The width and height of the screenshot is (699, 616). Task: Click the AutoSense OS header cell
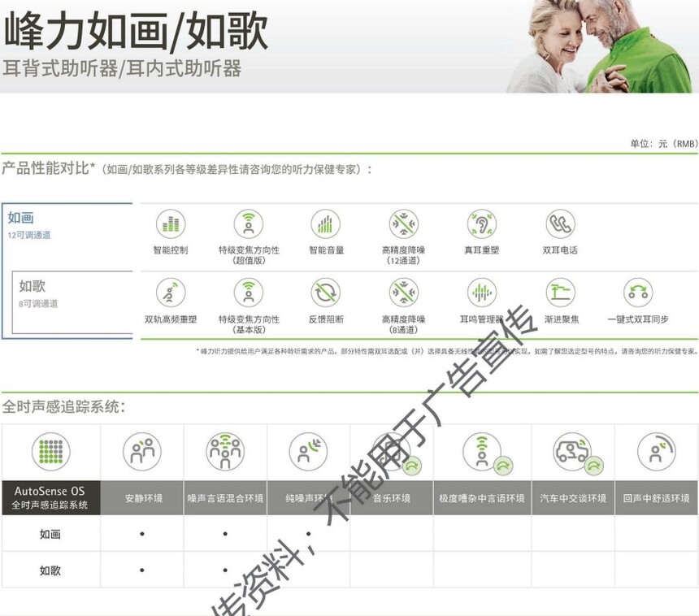[51, 497]
